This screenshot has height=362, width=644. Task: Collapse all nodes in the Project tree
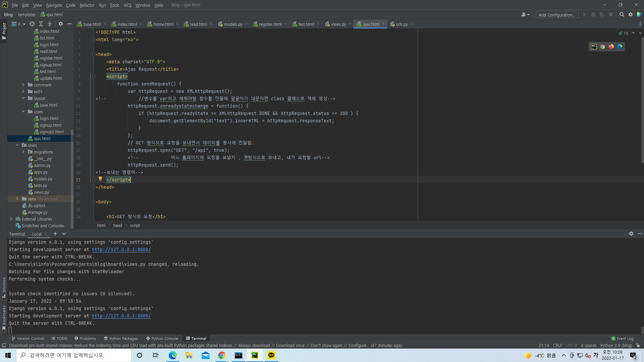point(49,24)
